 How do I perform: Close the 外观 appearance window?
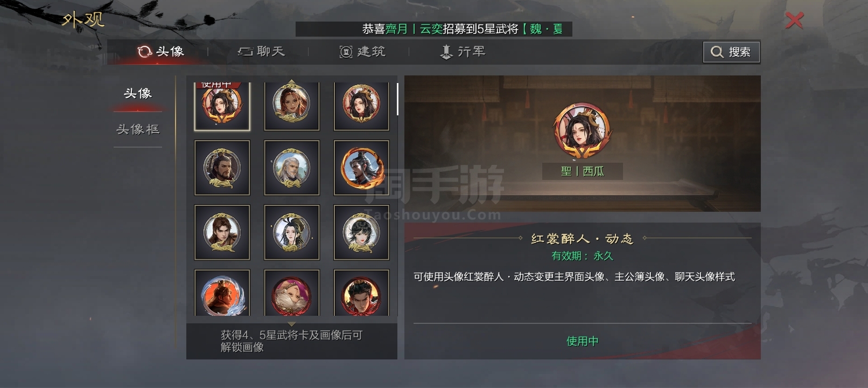(x=794, y=20)
